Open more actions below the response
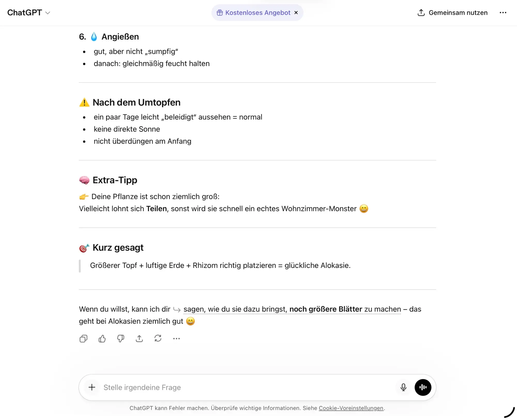Image resolution: width=517 pixels, height=420 pixels. [x=177, y=339]
